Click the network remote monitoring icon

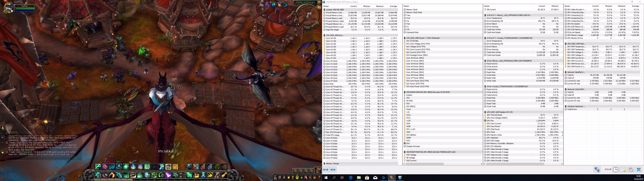pos(597,169)
